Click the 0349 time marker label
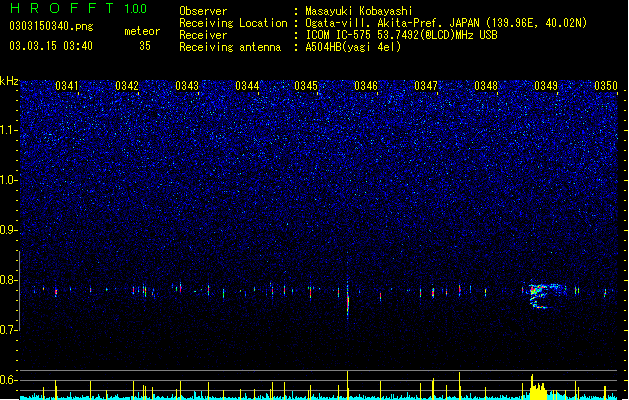 click(x=546, y=86)
